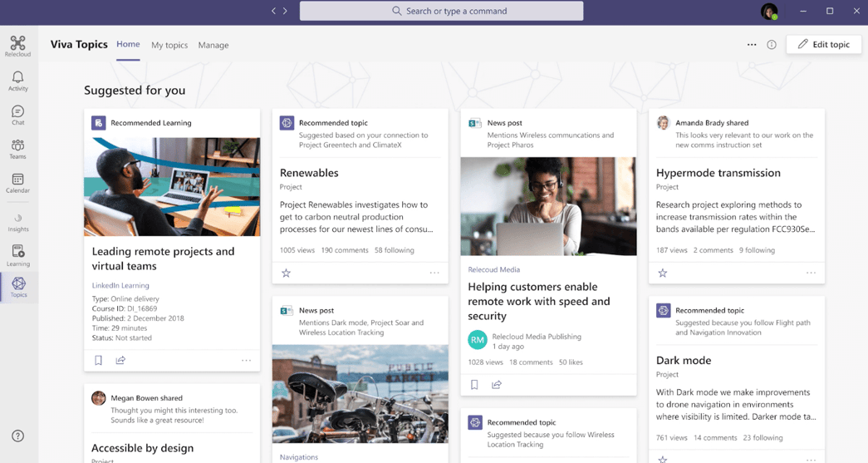
Task: Click '9 following' on Hypermode card
Action: coord(757,250)
